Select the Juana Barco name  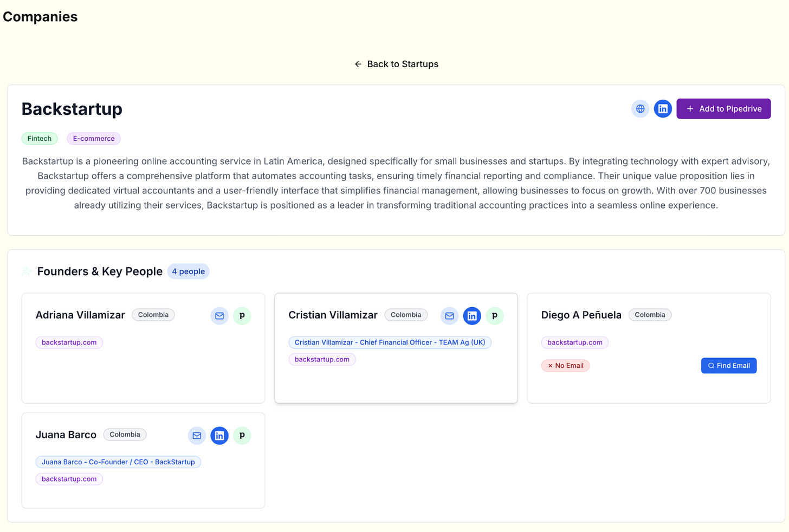pos(66,435)
